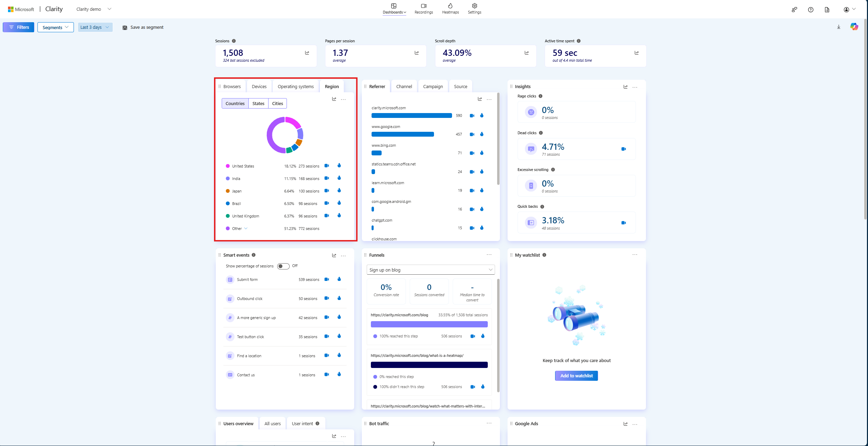Screen dimensions: 868x446
Task: Switch to the Source tab
Action: pos(461,86)
